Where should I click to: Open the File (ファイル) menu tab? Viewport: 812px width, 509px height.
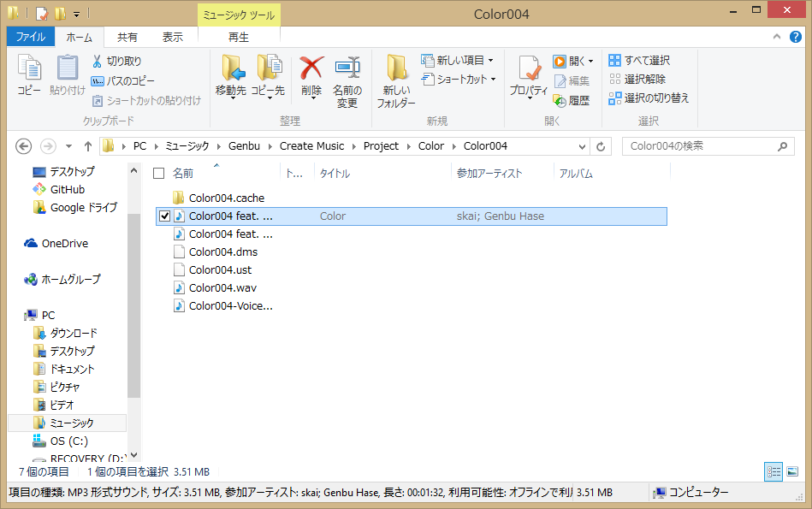(x=31, y=37)
